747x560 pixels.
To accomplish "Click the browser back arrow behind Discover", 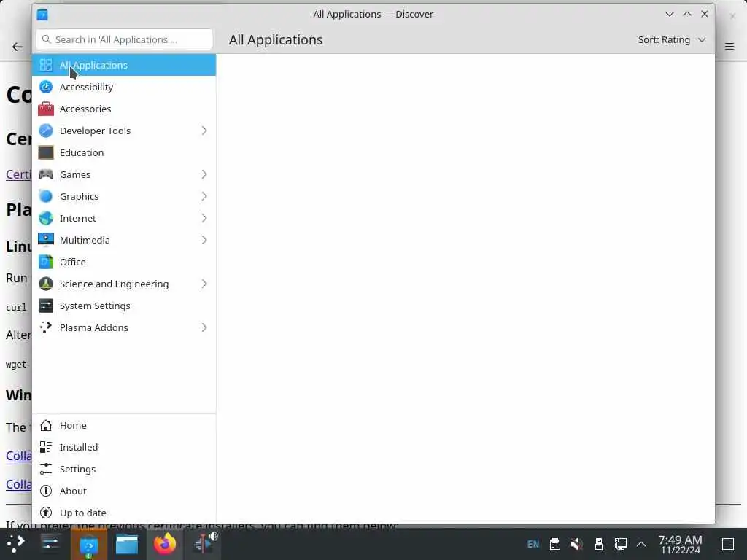I will [18, 47].
